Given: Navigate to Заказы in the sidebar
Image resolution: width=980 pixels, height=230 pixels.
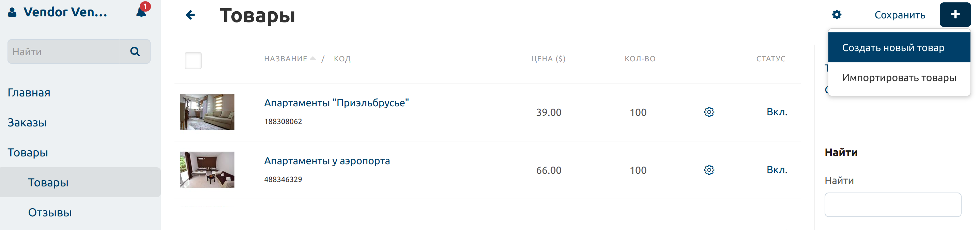Looking at the screenshot, I should tap(27, 122).
